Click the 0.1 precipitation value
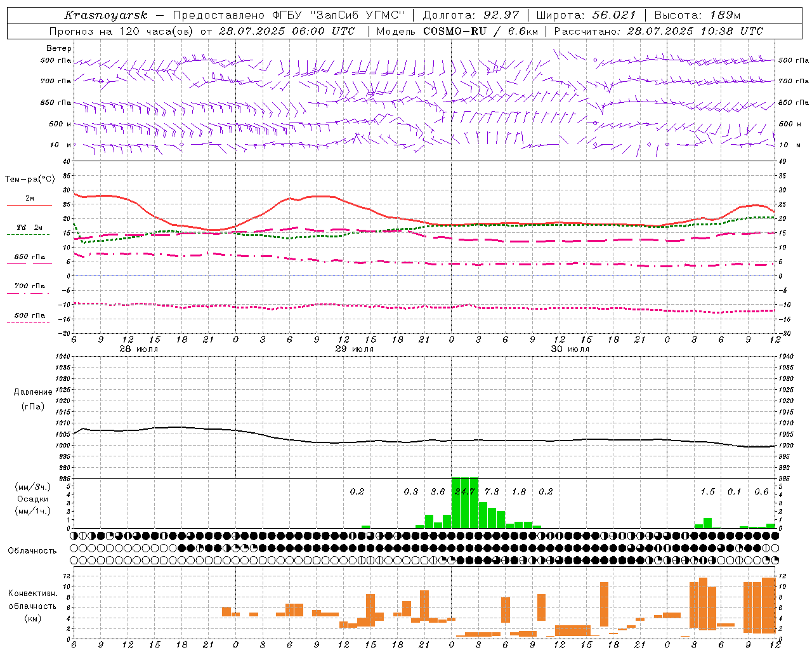The image size is (812, 650). pyautogui.click(x=734, y=491)
